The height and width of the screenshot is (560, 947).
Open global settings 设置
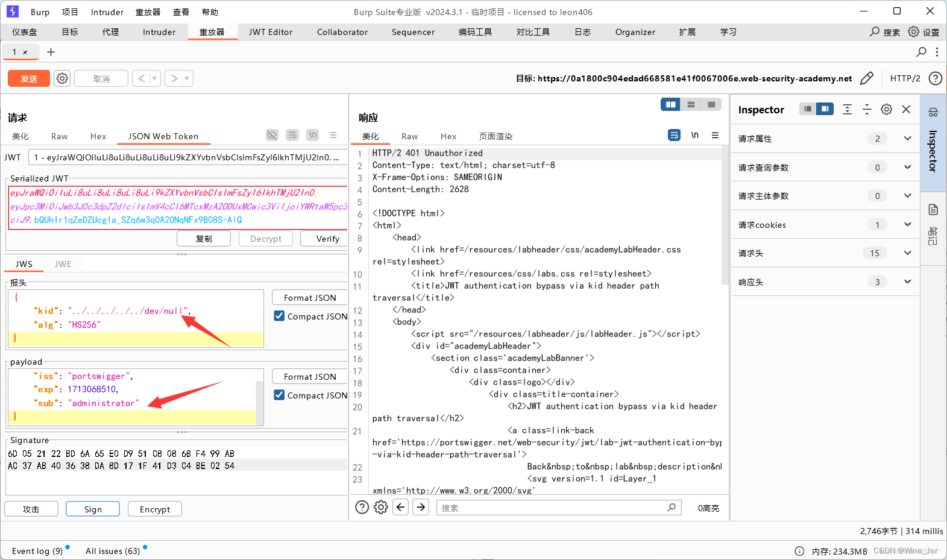(923, 32)
